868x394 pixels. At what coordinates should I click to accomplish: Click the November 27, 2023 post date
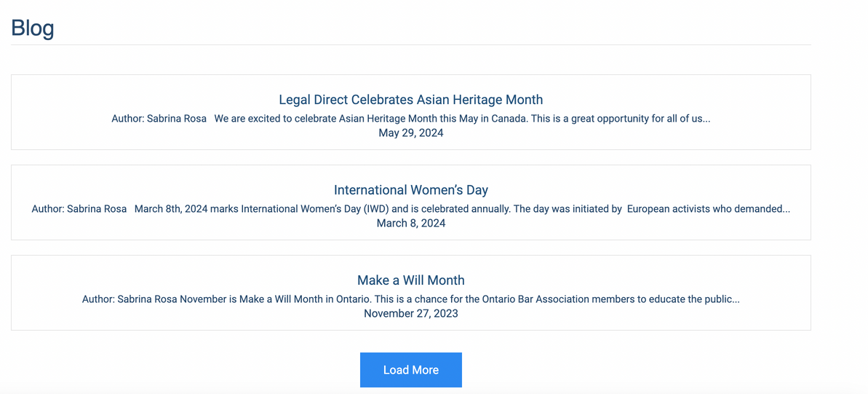tap(410, 313)
